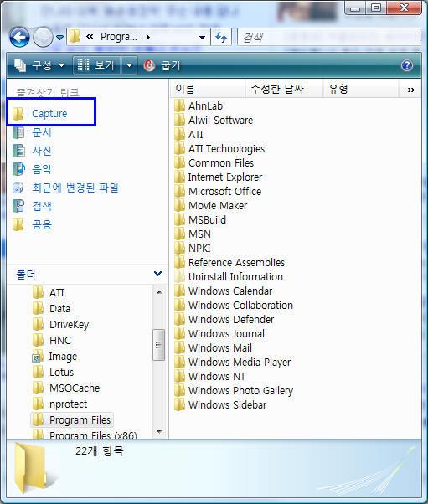The image size is (428, 504).
Task: Select the Windows Journal folder
Action: click(219, 334)
